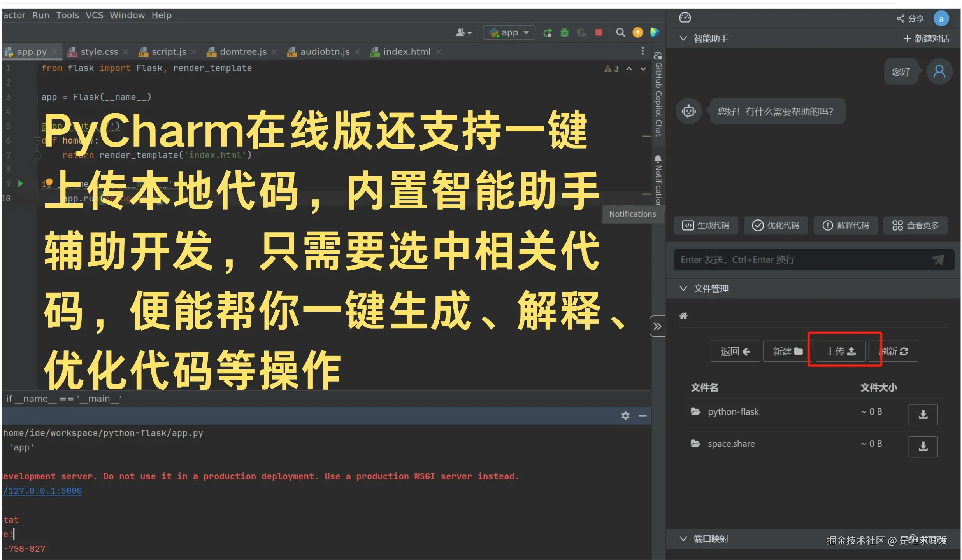Image resolution: width=962 pixels, height=560 pixels.
Task: Click the 生成代码 button
Action: [706, 225]
